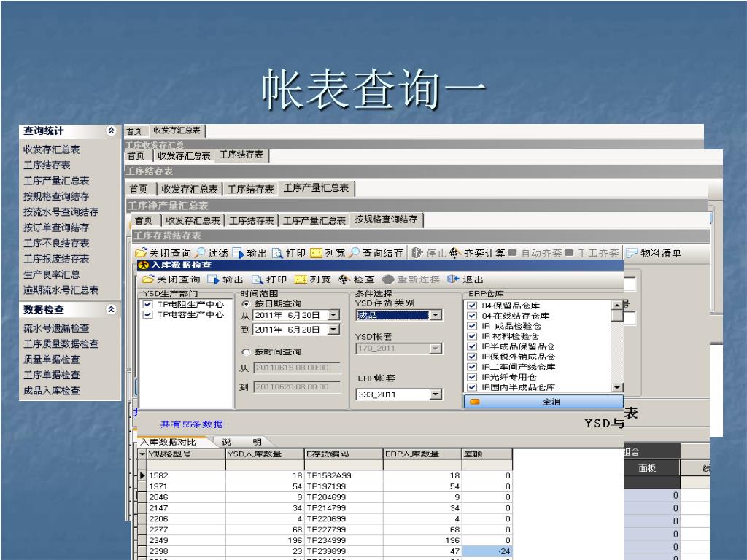Click the 重新连接 reconnect icon
This screenshot has height=560, width=747.
coord(388,279)
